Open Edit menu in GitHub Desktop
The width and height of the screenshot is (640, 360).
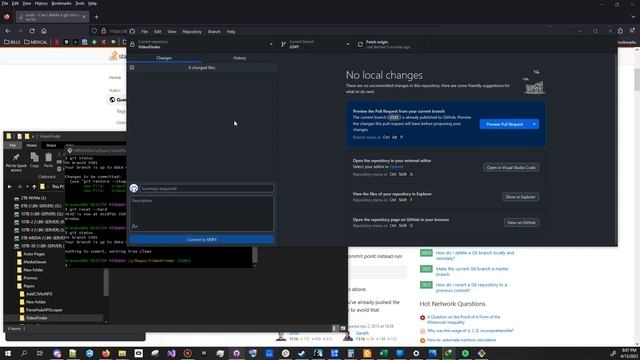click(x=158, y=31)
